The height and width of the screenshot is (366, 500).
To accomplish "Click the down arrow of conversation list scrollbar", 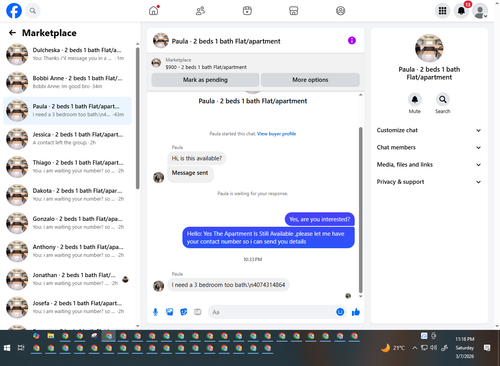I will click(x=138, y=326).
